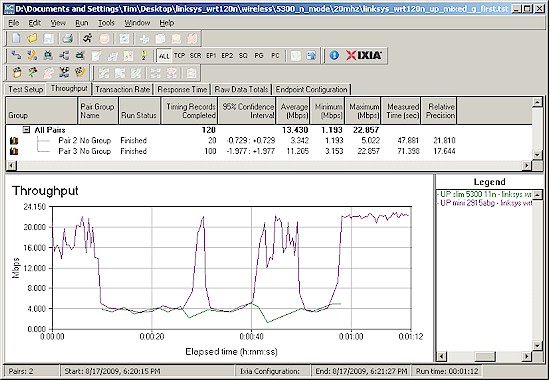Click the Pair Group Name column header

coord(98,111)
